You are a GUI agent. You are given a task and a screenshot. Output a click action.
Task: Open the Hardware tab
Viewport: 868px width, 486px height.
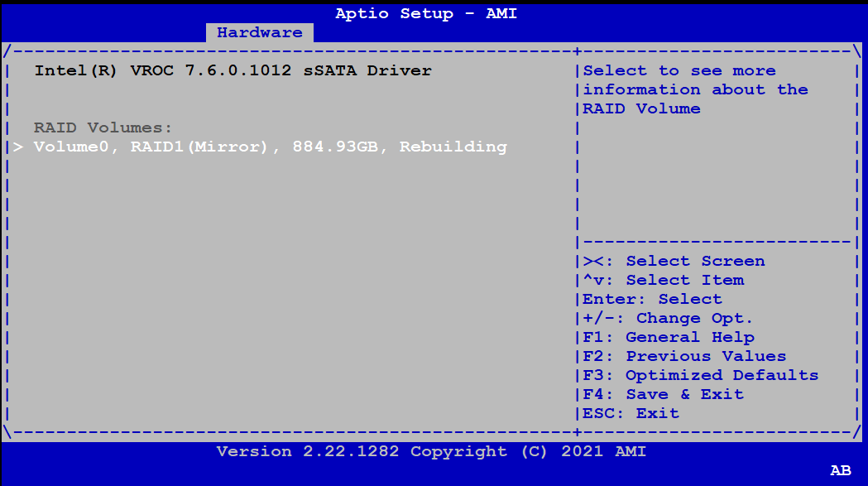[260, 32]
